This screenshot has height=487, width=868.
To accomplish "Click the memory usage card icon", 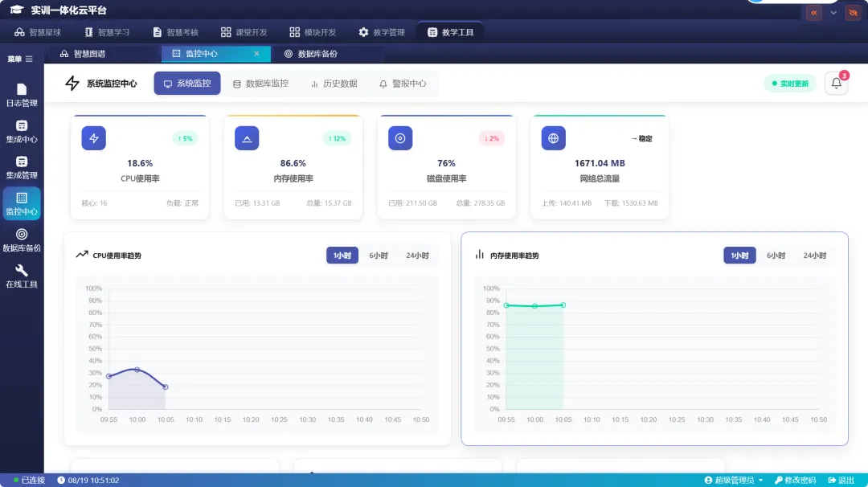I will tap(247, 138).
